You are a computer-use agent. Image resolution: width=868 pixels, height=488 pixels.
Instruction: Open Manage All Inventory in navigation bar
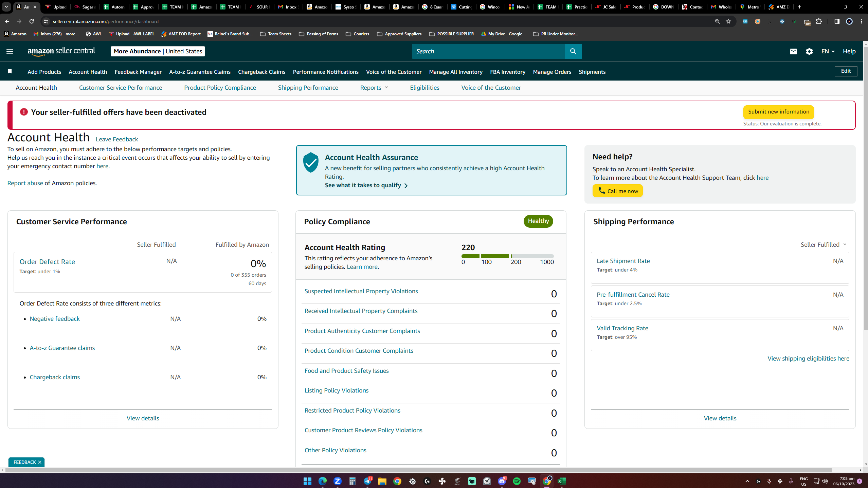pos(456,72)
